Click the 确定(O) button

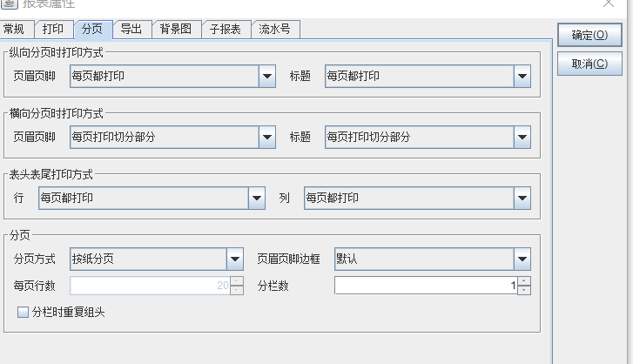coord(589,36)
